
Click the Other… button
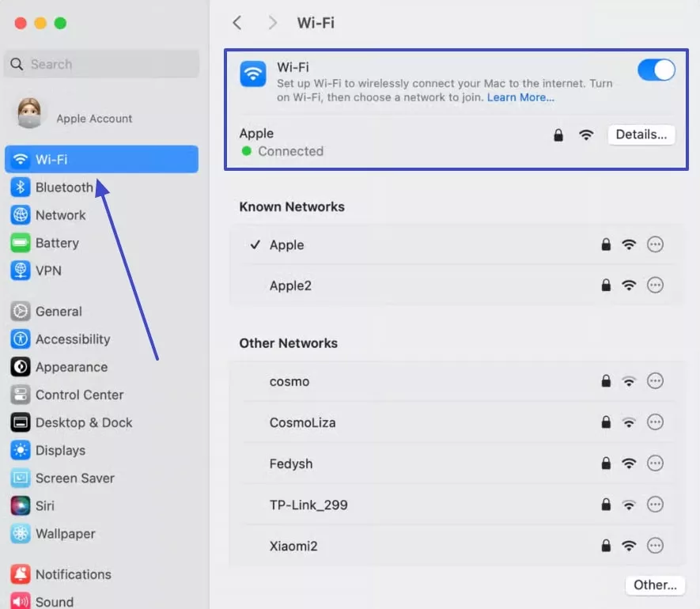coord(655,585)
